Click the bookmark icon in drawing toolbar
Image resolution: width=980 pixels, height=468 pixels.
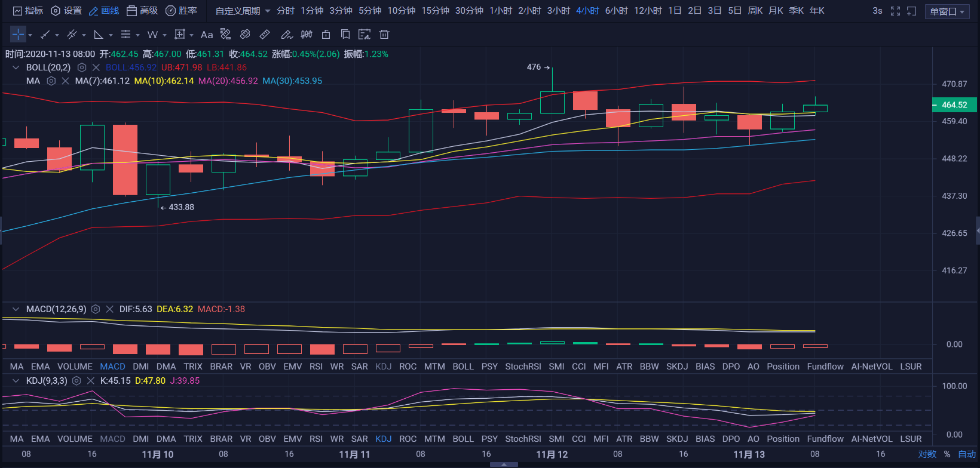coord(345,35)
